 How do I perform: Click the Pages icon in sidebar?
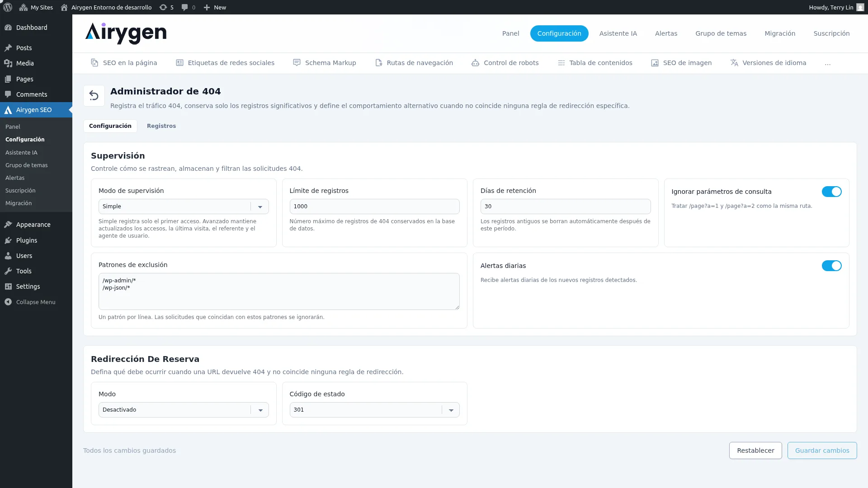[x=8, y=79]
